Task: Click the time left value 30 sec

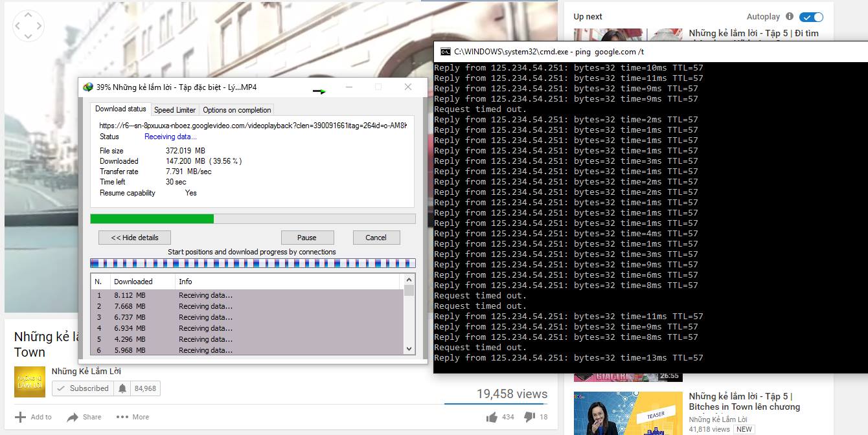Action: [176, 182]
